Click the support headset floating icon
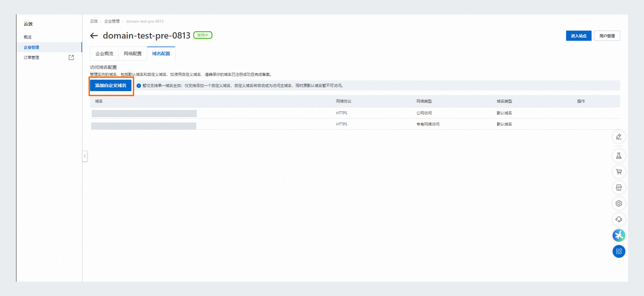The image size is (644, 296). pos(619,220)
